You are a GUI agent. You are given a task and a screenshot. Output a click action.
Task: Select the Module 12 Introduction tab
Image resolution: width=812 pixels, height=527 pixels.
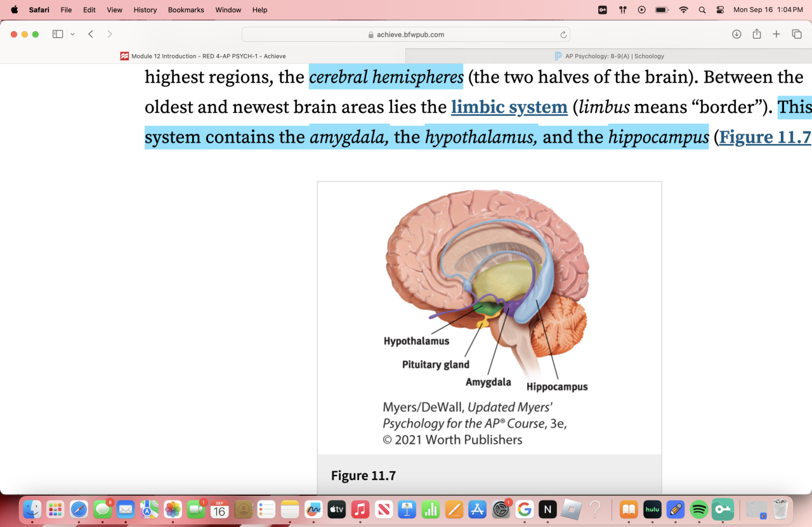pos(203,56)
